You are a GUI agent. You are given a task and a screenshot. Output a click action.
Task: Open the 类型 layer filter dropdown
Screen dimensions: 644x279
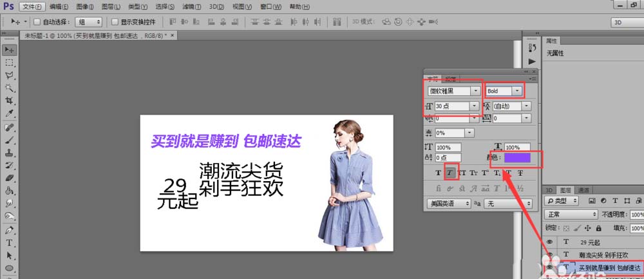coord(562,201)
